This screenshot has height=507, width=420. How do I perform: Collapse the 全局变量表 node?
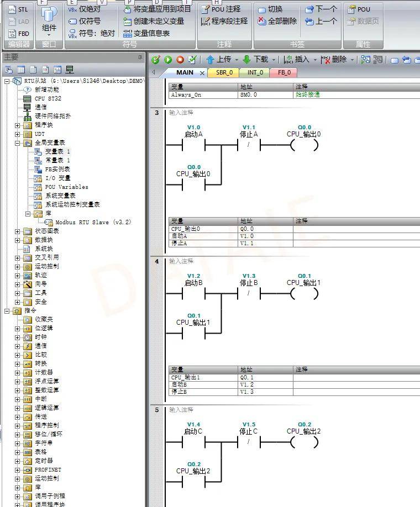pyautogui.click(x=18, y=143)
